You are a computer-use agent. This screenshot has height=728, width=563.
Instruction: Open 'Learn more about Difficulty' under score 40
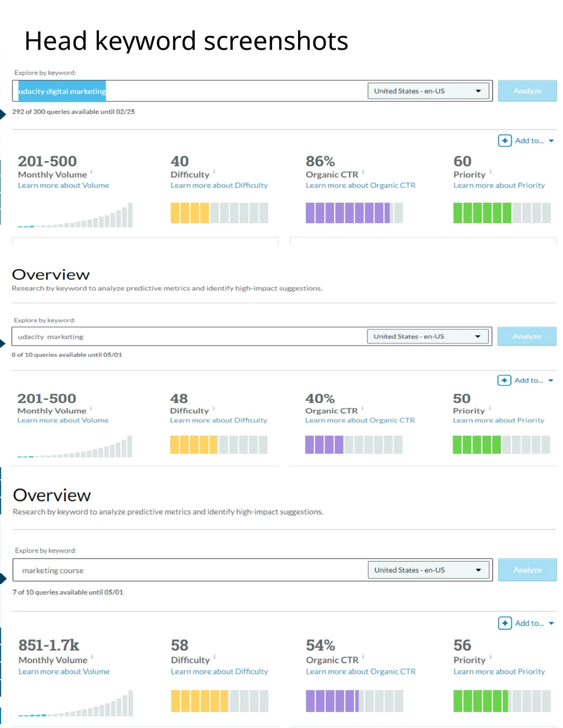pyautogui.click(x=219, y=186)
